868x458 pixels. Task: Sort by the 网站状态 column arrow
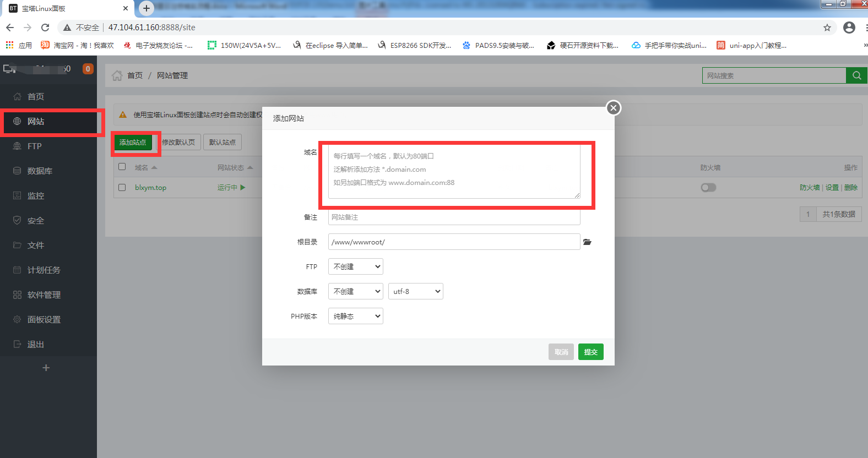click(x=250, y=167)
